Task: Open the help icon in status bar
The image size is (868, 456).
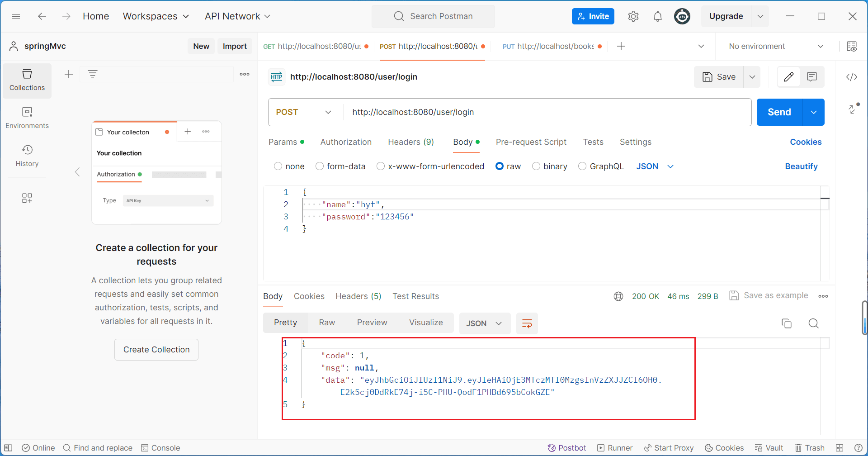Action: 859,448
